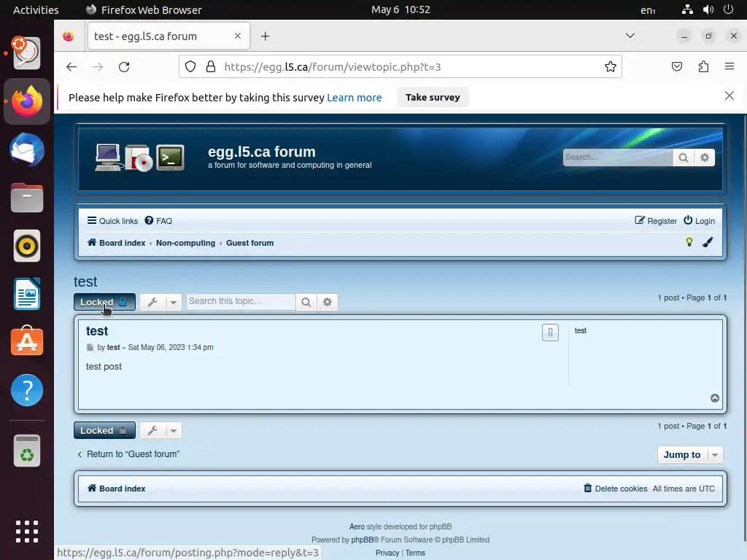The height and width of the screenshot is (560, 747).
Task: Click the Register link
Action: (656, 221)
